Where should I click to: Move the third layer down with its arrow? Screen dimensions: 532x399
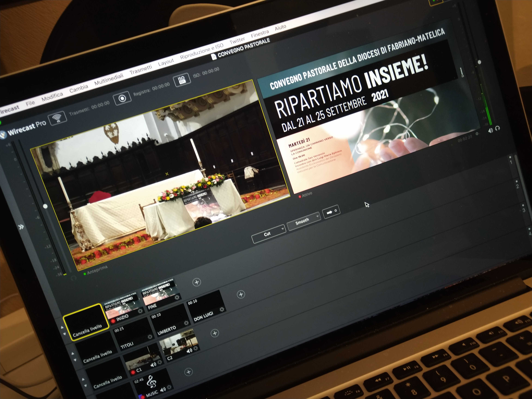click(x=85, y=385)
